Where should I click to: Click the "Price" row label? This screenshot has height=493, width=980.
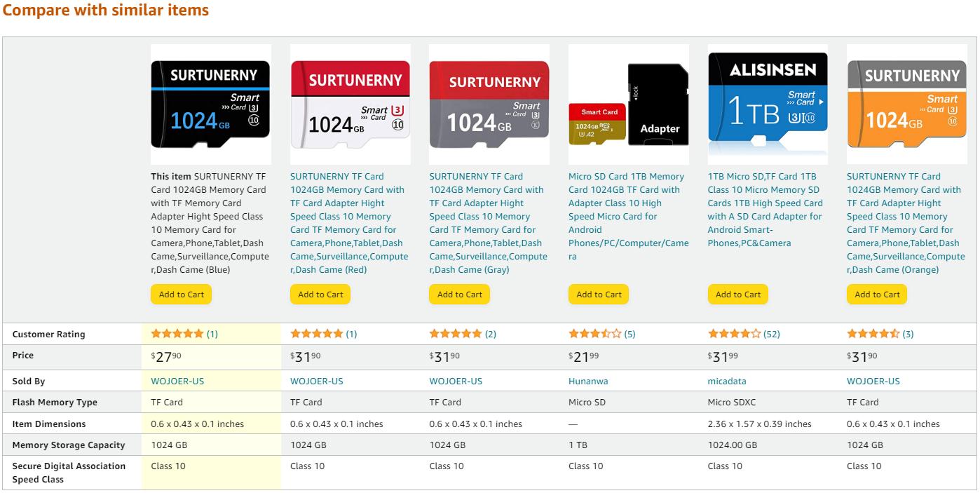point(23,356)
